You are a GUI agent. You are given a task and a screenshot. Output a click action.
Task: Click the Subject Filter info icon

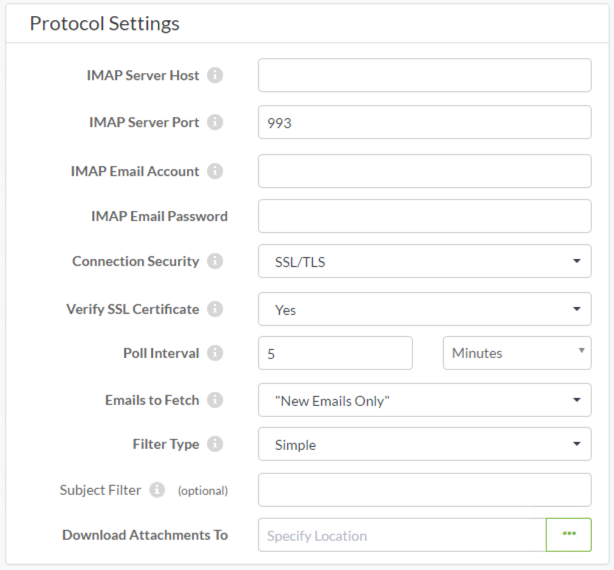tap(157, 490)
